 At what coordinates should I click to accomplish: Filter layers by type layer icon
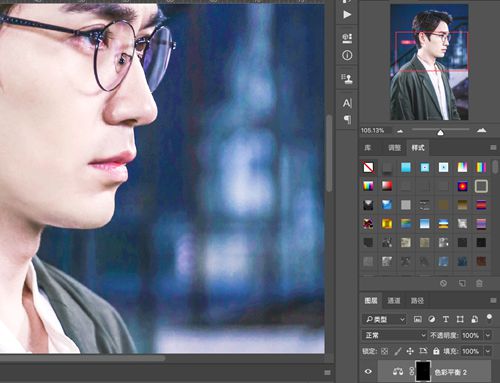[446, 319]
